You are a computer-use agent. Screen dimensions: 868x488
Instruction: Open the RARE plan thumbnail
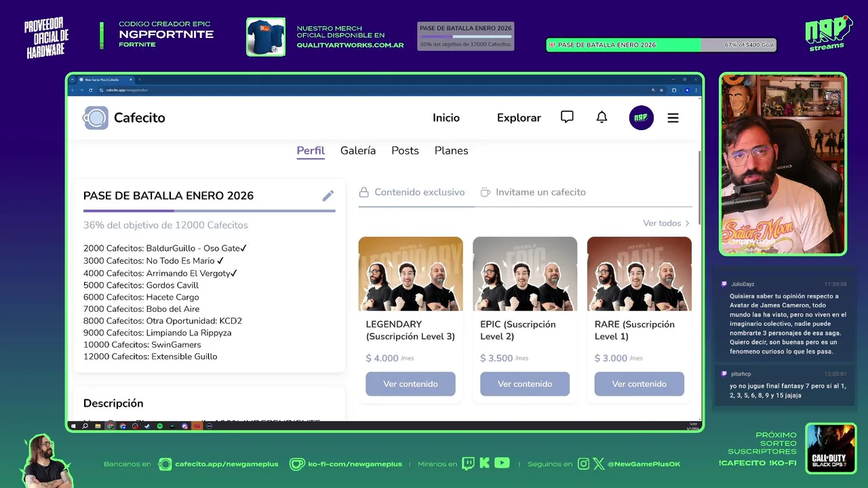pos(639,274)
